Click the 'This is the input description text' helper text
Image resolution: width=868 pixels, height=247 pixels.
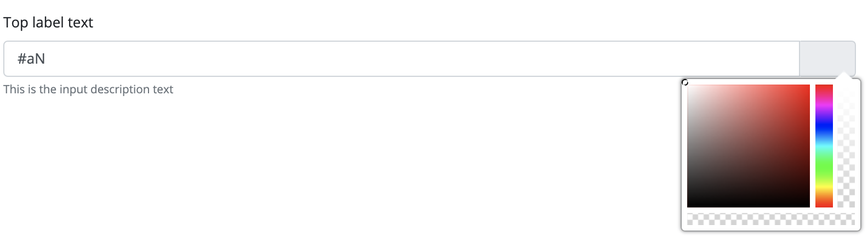tap(88, 89)
